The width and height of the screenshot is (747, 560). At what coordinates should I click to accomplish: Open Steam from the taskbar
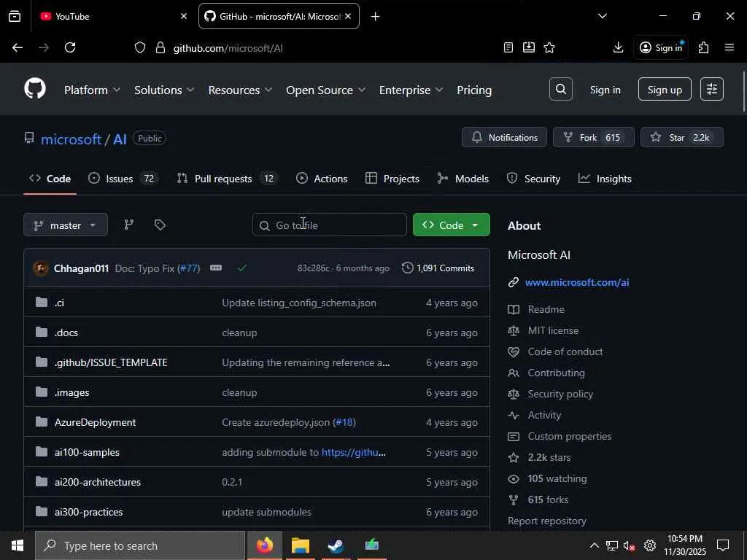click(336, 545)
